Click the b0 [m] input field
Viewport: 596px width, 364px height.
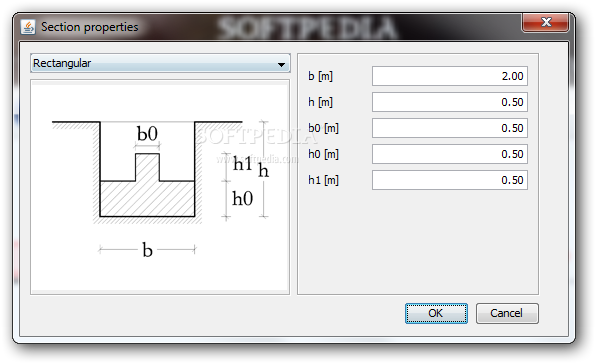[450, 128]
